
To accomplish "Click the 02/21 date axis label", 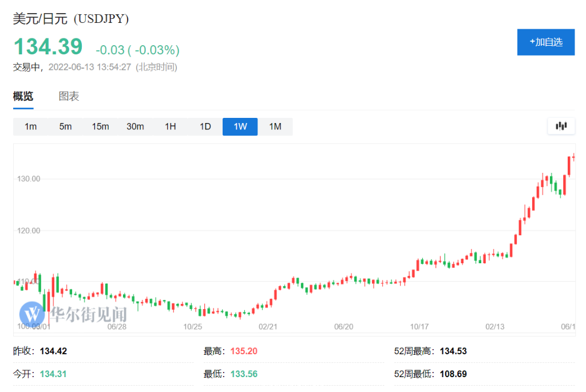I will coord(268,327).
